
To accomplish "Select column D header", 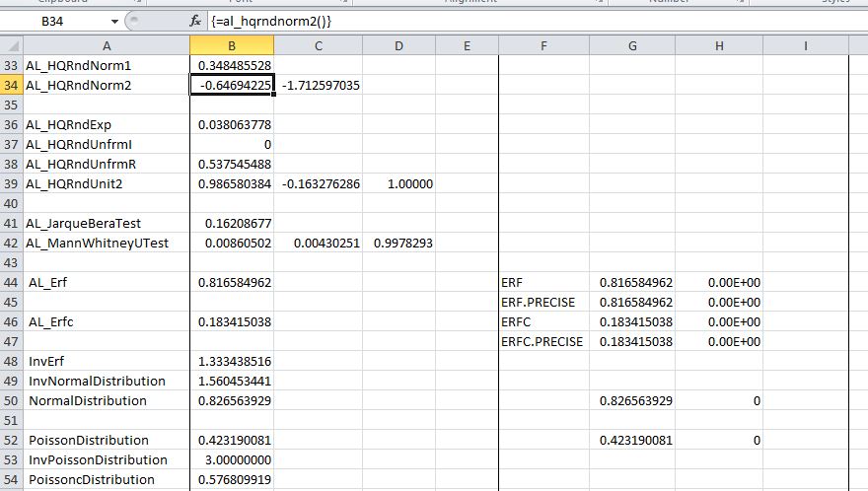I will click(x=398, y=45).
